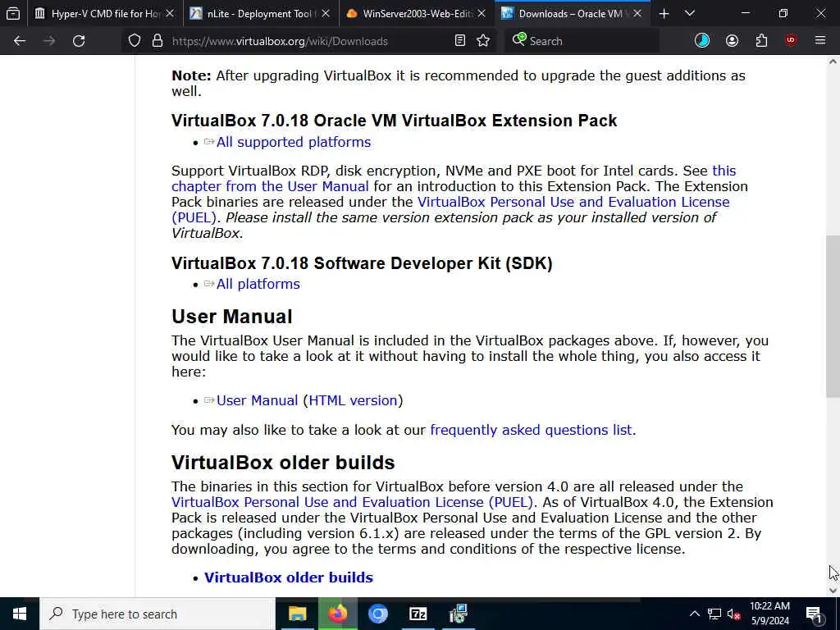Open the bold VirtualBox older builds link
The image size is (840, 630).
coord(288,577)
